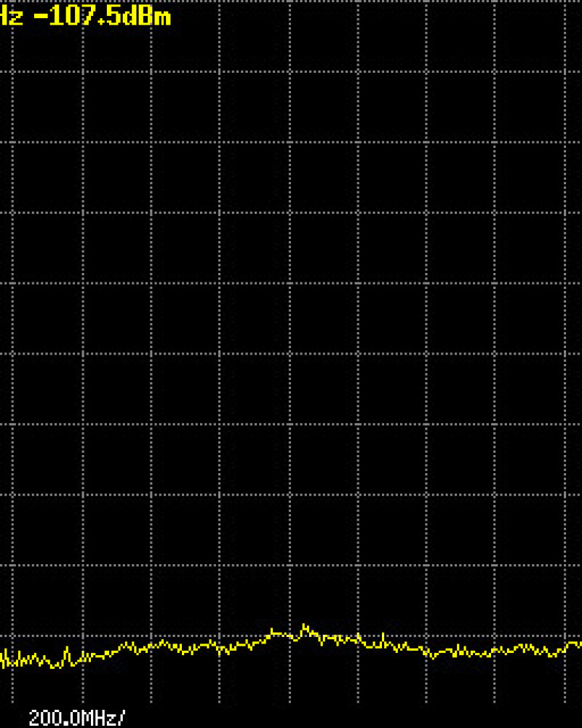Tap the yellow trace at the far right edge

578,644
